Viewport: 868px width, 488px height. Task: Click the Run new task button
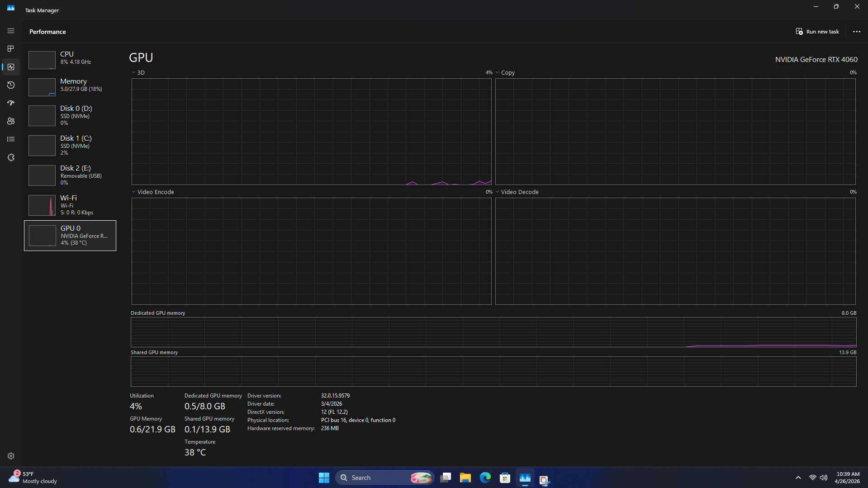coord(817,32)
